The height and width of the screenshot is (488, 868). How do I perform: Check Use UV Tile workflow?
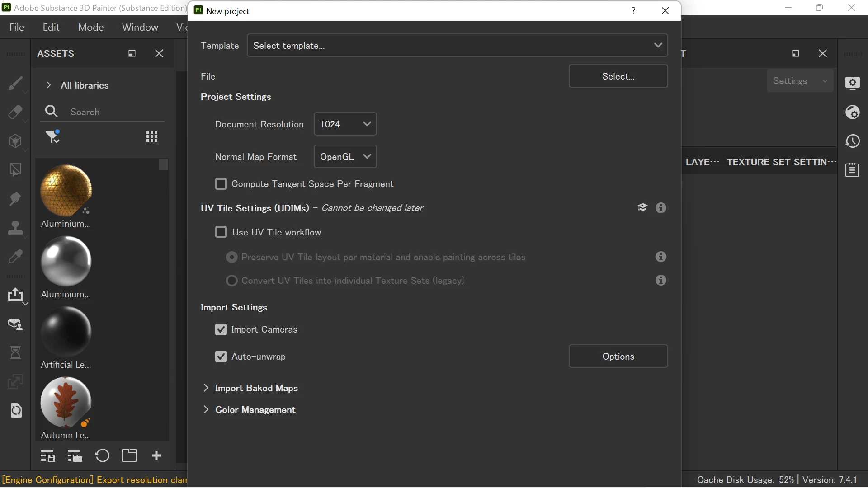221,232
